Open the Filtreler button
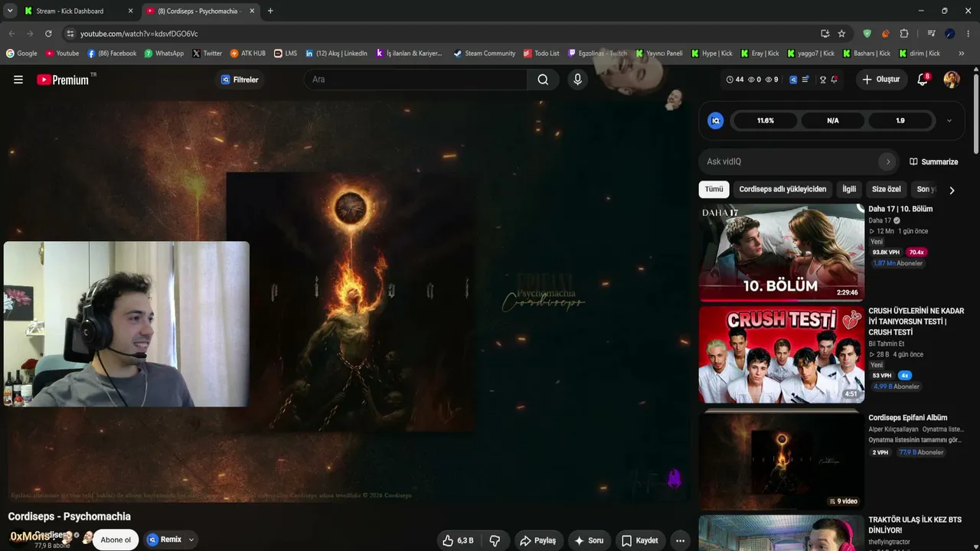This screenshot has width=980, height=551. coord(240,80)
